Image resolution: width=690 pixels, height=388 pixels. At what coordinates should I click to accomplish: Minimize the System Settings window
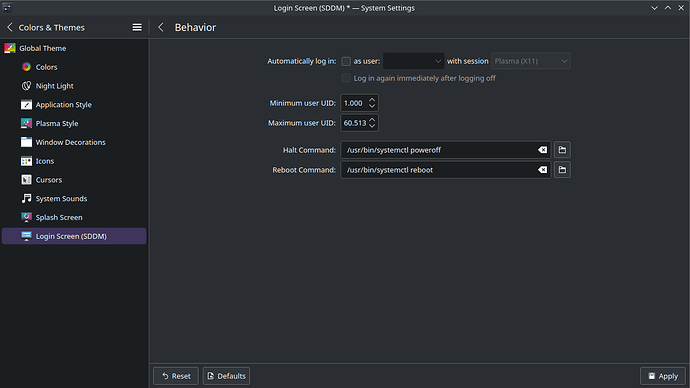(x=654, y=8)
